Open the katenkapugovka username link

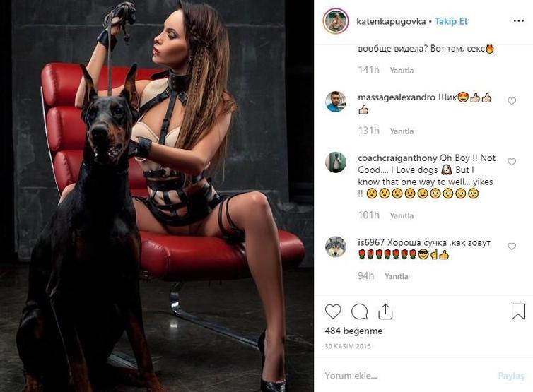pyautogui.click(x=391, y=21)
